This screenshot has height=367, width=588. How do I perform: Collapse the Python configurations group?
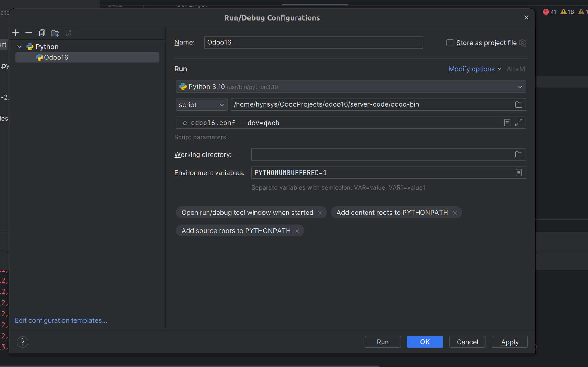pos(20,47)
